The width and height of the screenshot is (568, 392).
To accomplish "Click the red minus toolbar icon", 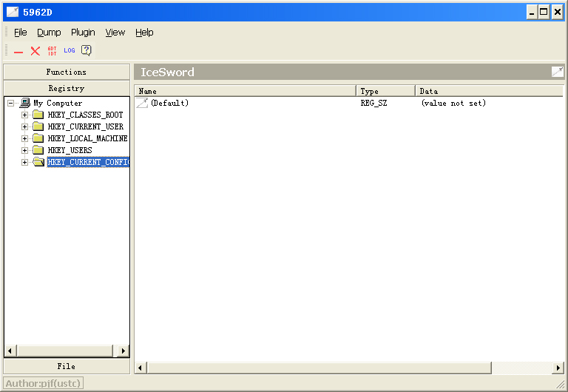I will point(18,53).
